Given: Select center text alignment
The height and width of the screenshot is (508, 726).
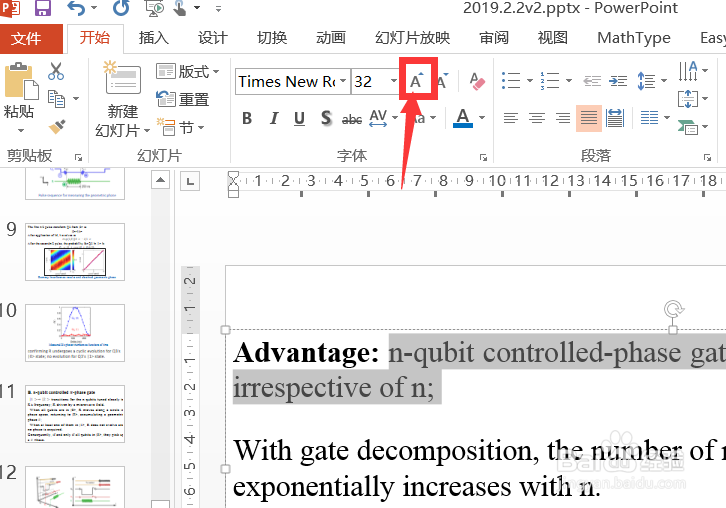Looking at the screenshot, I should click(x=537, y=118).
